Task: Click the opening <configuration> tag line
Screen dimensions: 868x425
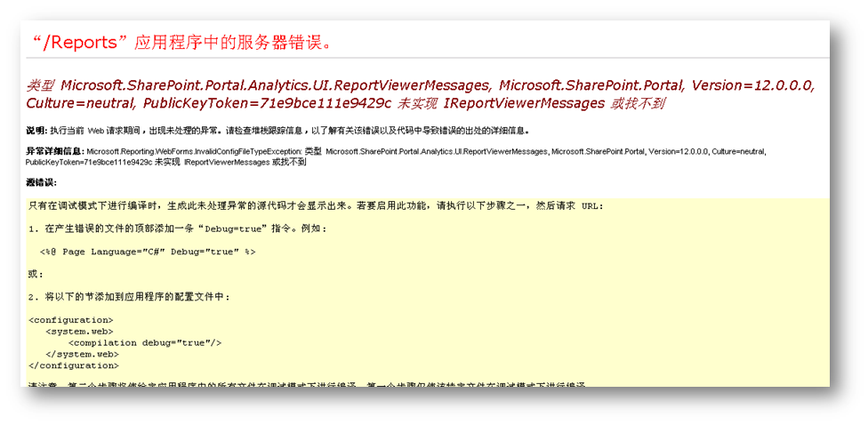Action: pyautogui.click(x=71, y=320)
